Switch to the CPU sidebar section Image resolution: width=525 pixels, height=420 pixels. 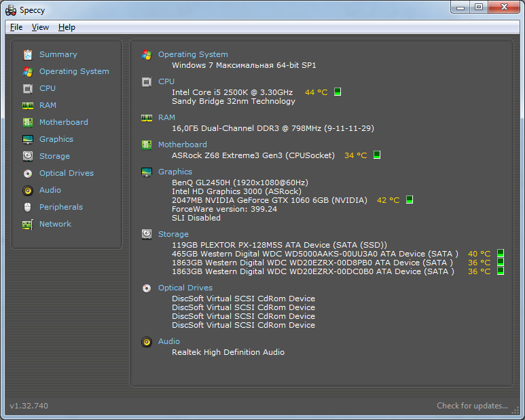click(48, 88)
